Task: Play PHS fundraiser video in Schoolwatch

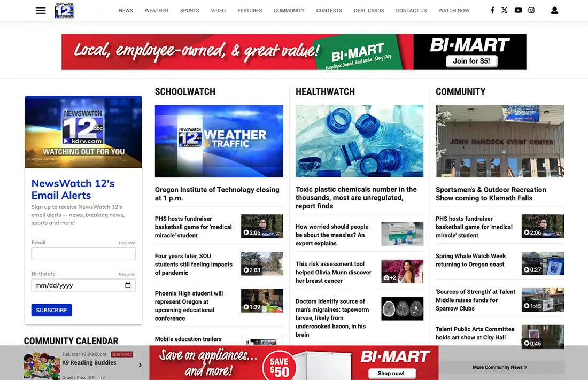Action: 262,226
